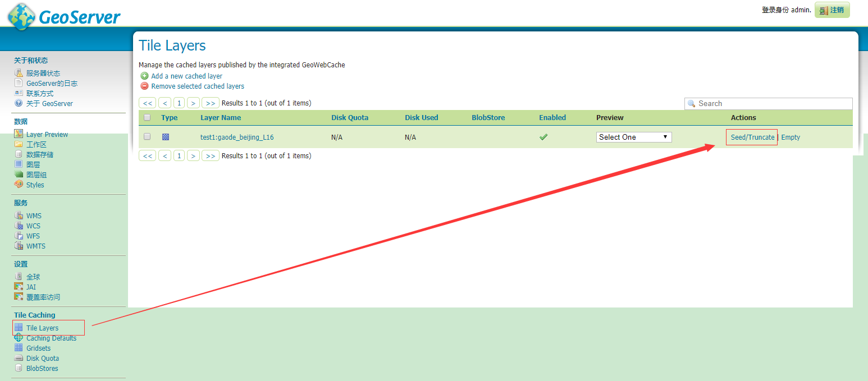This screenshot has width=868, height=381.
Task: Sort table by Disk Quota column
Action: tap(350, 117)
